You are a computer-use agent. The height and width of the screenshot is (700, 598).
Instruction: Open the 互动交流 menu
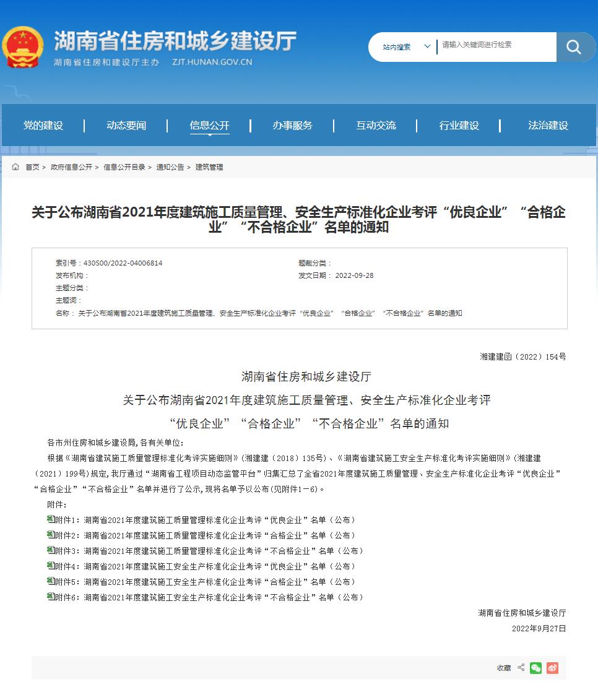tap(376, 126)
